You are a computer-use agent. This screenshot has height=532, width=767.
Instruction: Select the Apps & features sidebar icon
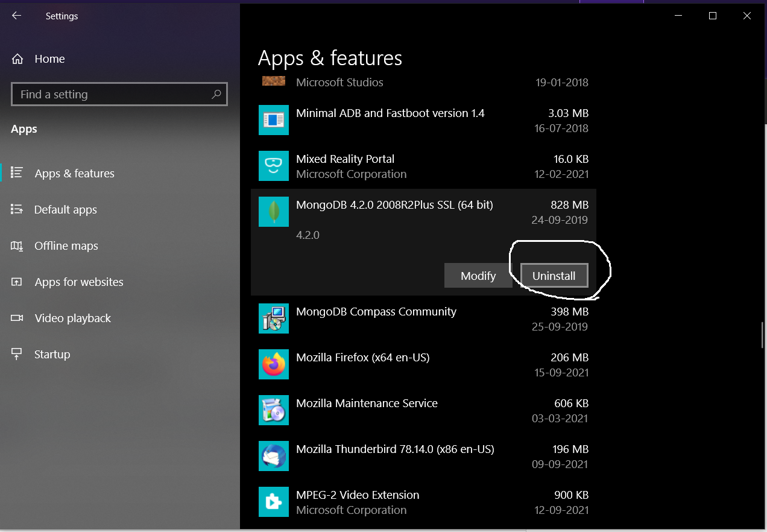click(x=17, y=173)
